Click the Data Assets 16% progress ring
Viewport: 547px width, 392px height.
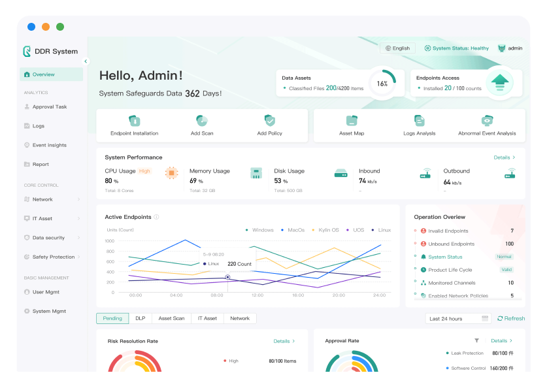click(382, 83)
